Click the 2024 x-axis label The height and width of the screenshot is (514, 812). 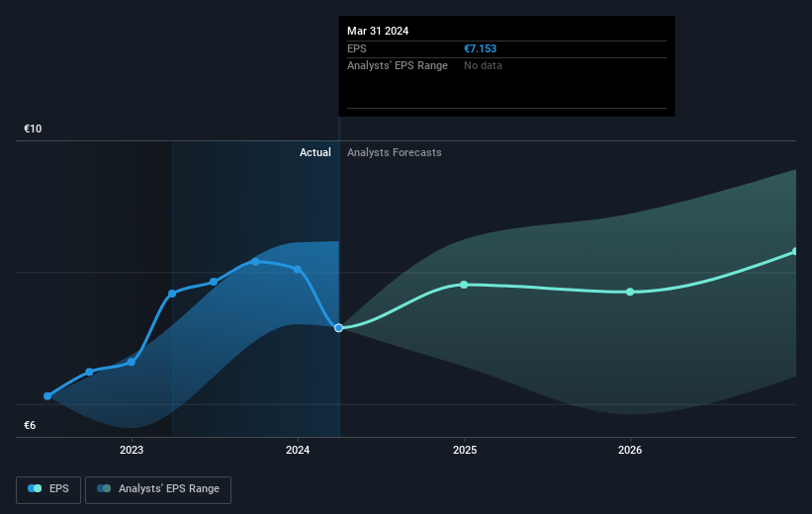point(298,450)
